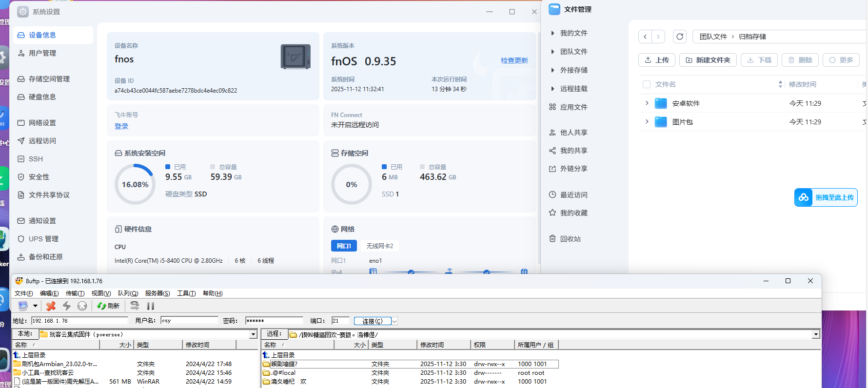Click the grey circled X cancel icon in 8uftp
Screen dimensions: 868x388
tap(82, 306)
